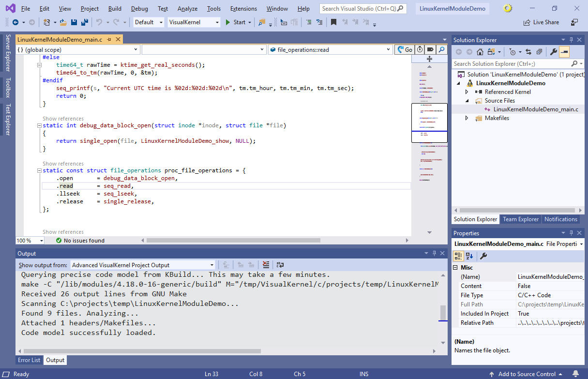This screenshot has width=588, height=379.
Task: Collapse the Misc category in Properties
Action: tap(455, 268)
